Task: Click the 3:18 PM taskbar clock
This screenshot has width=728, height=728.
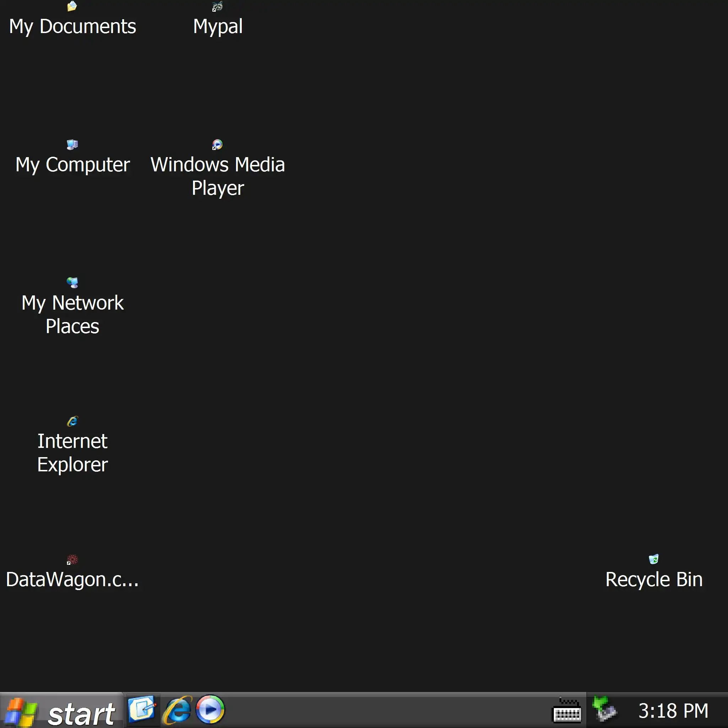Action: [x=673, y=711]
